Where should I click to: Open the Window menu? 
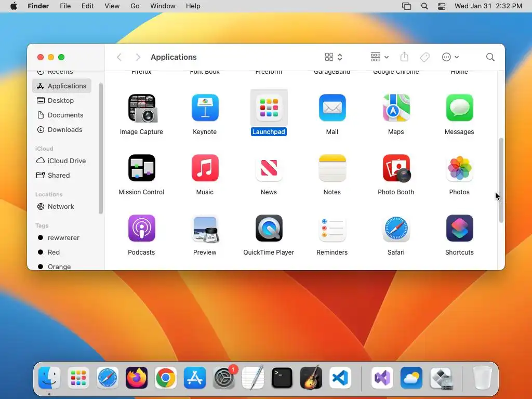[163, 6]
